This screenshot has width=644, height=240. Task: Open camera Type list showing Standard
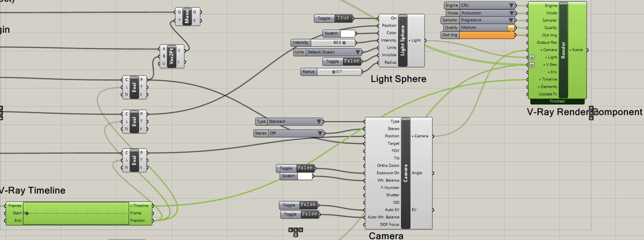[295, 121]
